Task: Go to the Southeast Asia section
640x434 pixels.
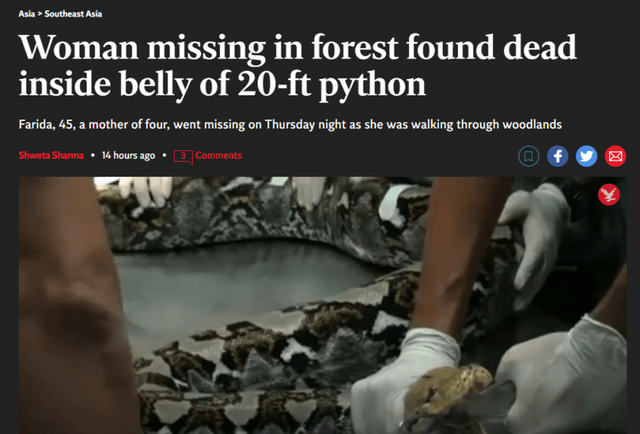Action: coord(73,14)
